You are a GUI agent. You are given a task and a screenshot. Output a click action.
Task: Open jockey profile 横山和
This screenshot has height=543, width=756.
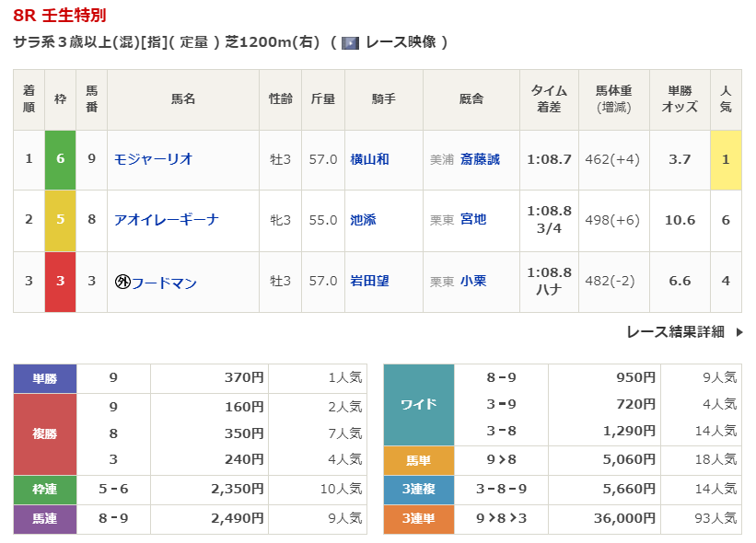point(369,159)
